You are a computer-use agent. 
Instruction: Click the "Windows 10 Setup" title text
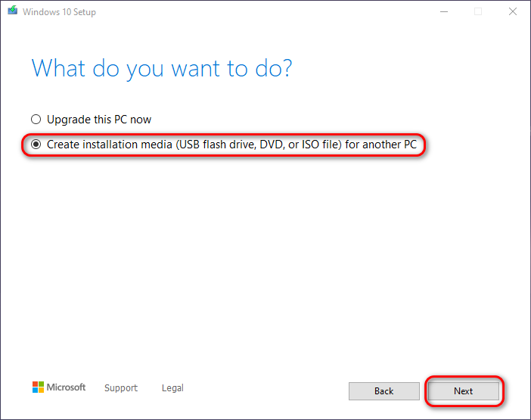point(59,12)
